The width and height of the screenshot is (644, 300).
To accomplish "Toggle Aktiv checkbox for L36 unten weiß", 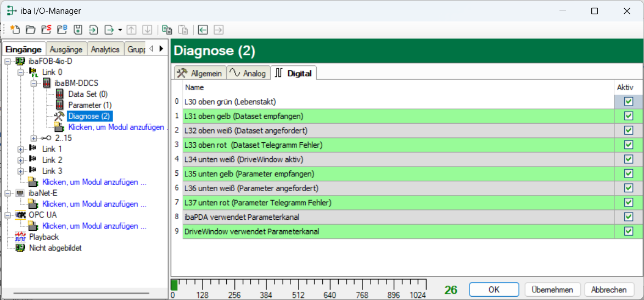I will tap(628, 188).
